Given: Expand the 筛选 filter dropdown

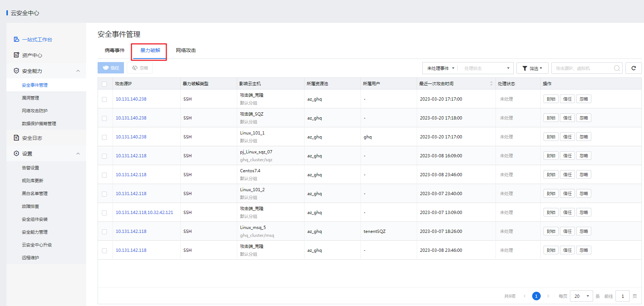Looking at the screenshot, I should (532, 68).
